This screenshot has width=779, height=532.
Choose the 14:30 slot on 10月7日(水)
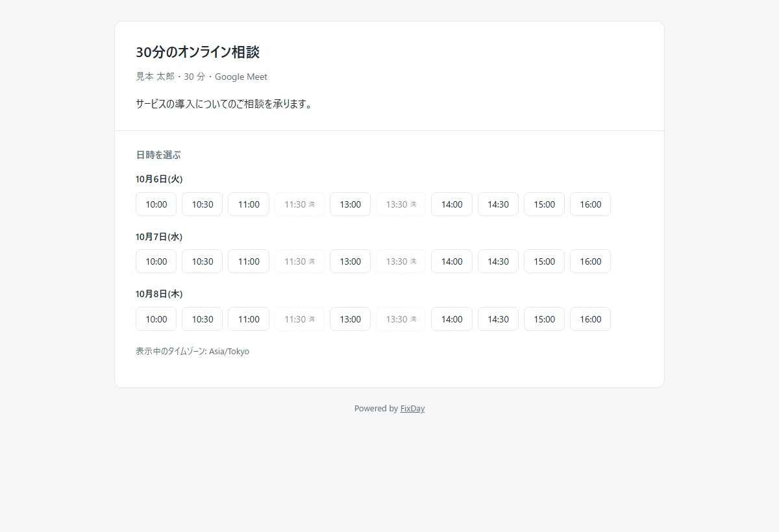(x=498, y=261)
